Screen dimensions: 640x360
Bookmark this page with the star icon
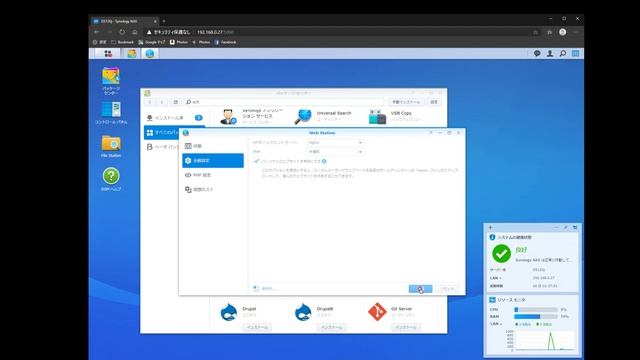pos(535,32)
